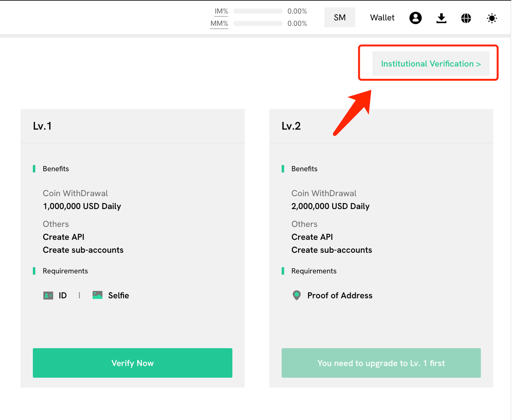531x420 pixels.
Task: Open the Wallet menu
Action: point(382,18)
